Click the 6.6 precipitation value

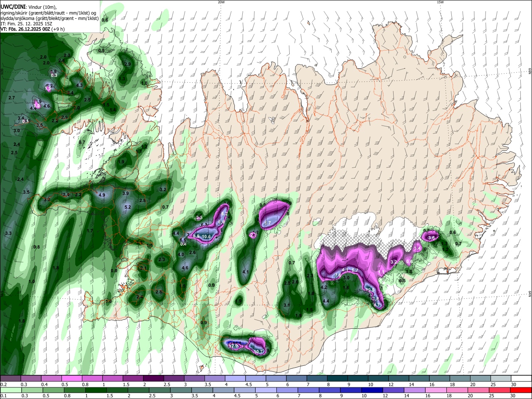pos(183,240)
